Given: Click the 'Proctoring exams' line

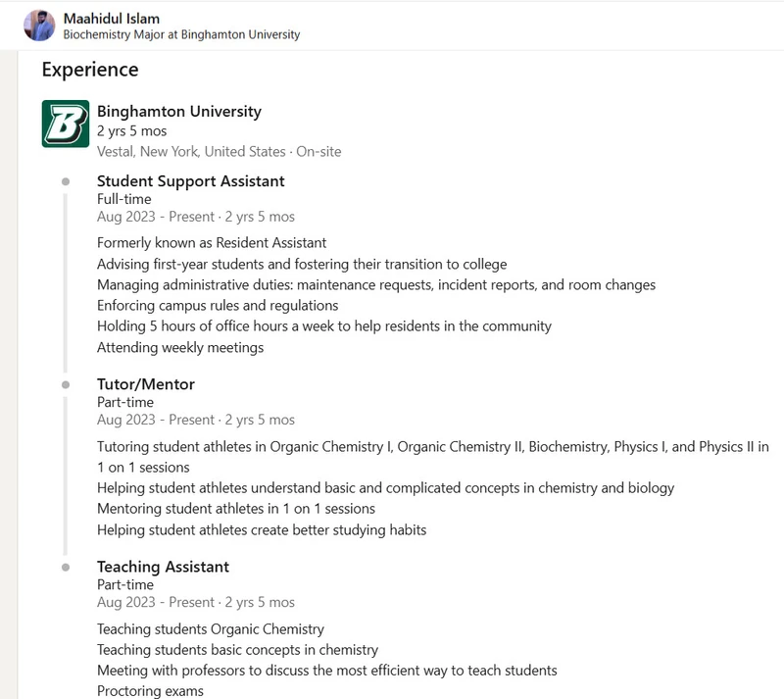Looking at the screenshot, I should 150,691.
